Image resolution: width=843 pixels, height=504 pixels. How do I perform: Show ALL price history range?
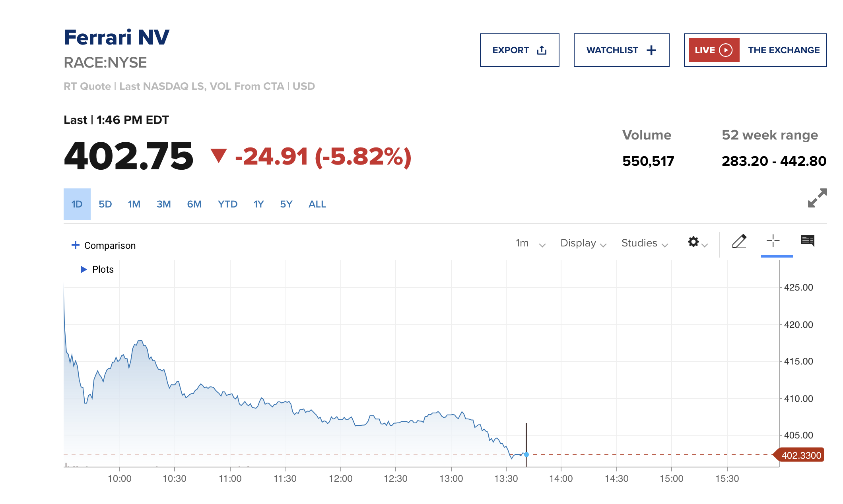[317, 204]
